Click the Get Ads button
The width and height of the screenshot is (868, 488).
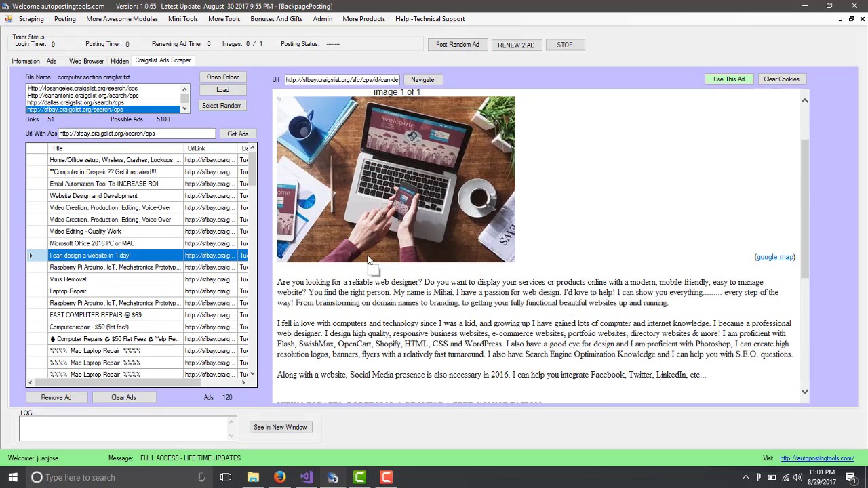click(x=238, y=134)
